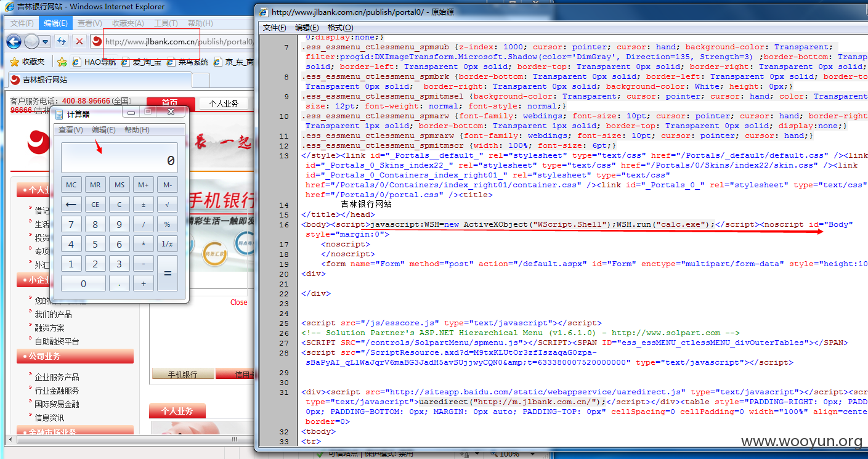This screenshot has width=868, height=459.
Task: Click calculator MC memory clear button
Action: coord(71,185)
